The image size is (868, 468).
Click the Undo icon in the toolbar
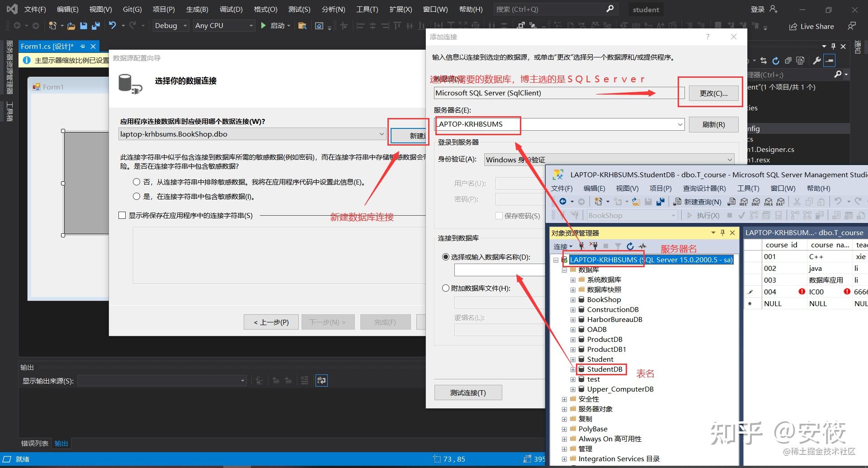(113, 26)
